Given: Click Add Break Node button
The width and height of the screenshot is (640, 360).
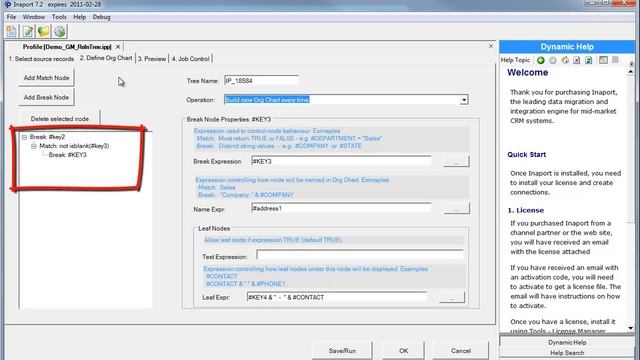Looking at the screenshot, I should (46, 97).
